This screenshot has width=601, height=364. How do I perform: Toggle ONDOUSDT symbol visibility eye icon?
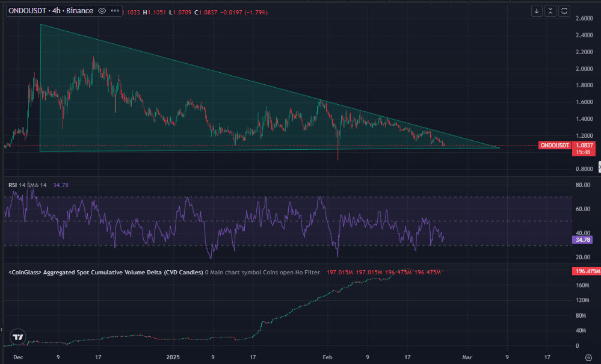(101, 11)
